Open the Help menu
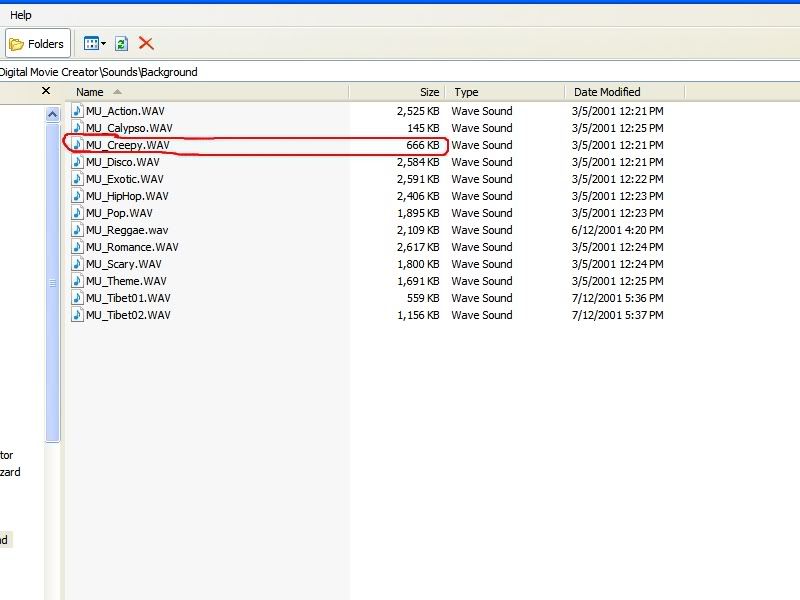 point(21,15)
